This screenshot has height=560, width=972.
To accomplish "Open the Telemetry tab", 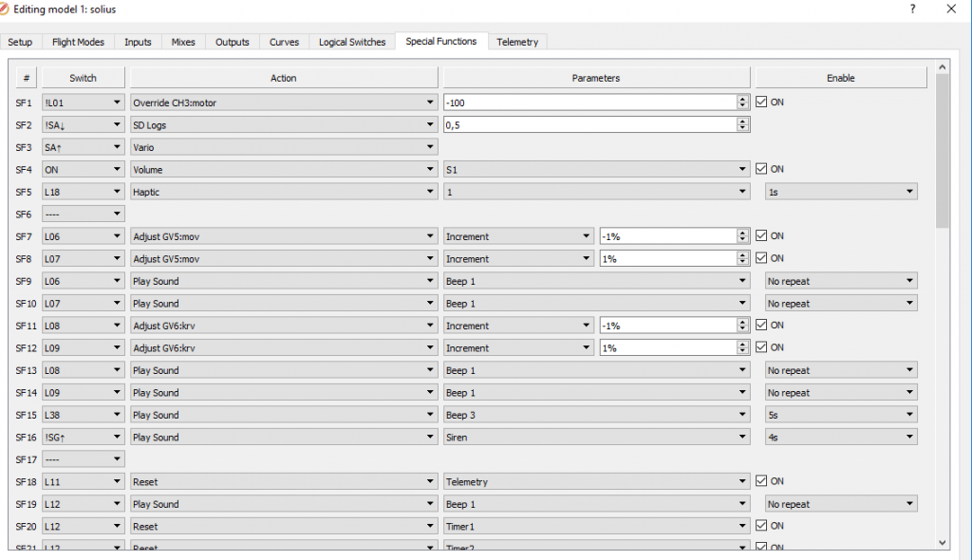I will (517, 42).
